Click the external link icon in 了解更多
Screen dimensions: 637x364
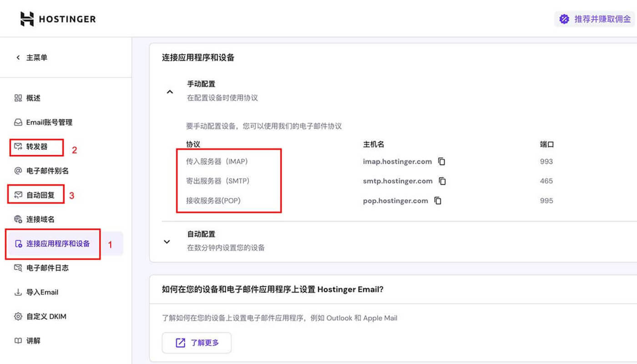(181, 343)
